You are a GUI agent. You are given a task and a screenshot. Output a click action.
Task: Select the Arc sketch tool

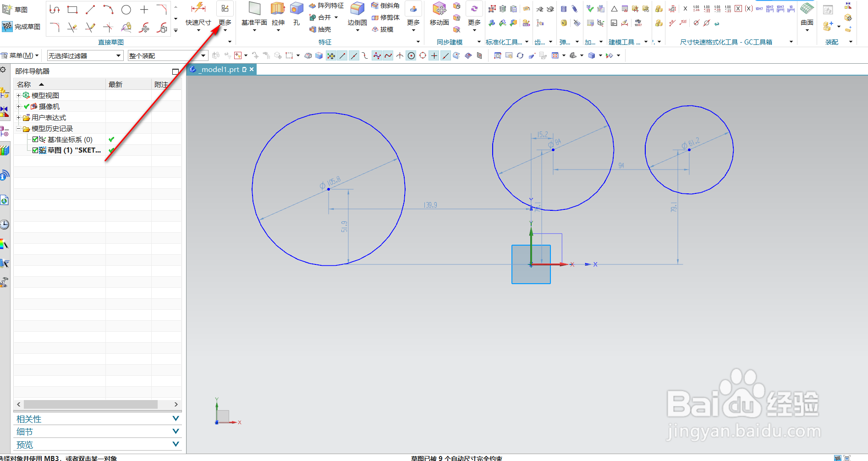pos(108,10)
